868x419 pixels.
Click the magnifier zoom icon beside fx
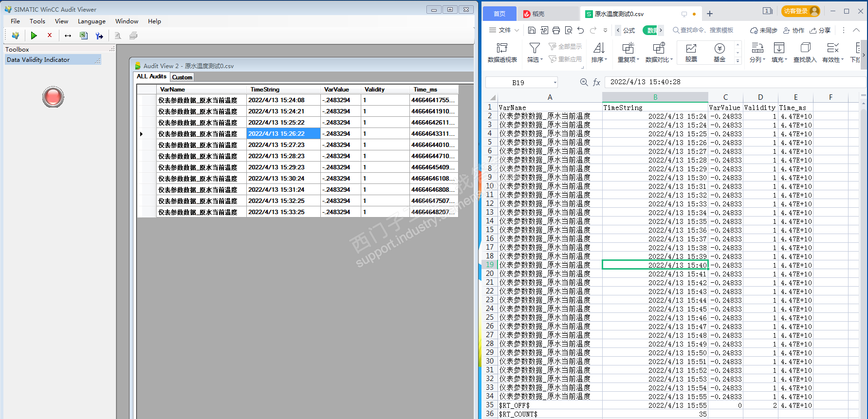[584, 82]
